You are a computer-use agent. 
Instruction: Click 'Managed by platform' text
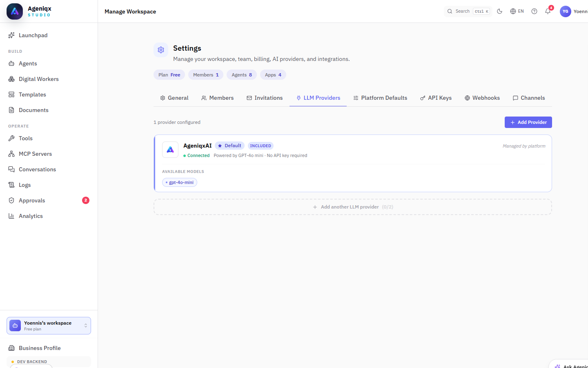(x=524, y=146)
